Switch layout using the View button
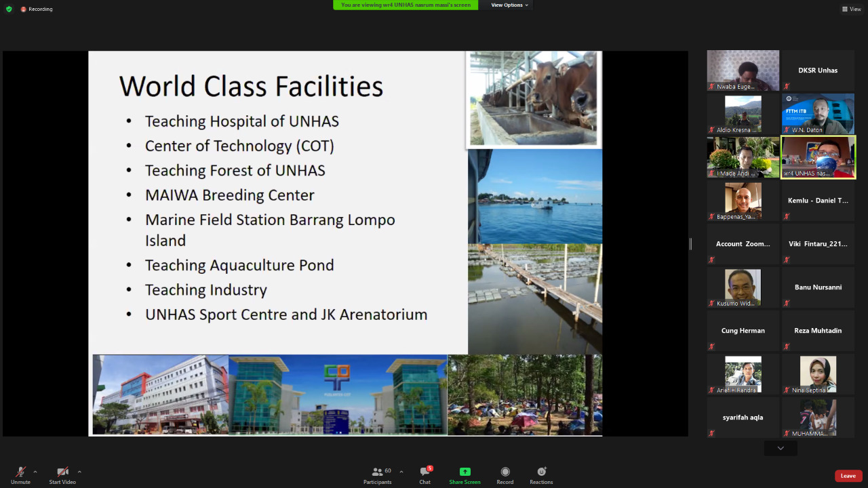Image resolution: width=868 pixels, height=488 pixels. pos(852,9)
